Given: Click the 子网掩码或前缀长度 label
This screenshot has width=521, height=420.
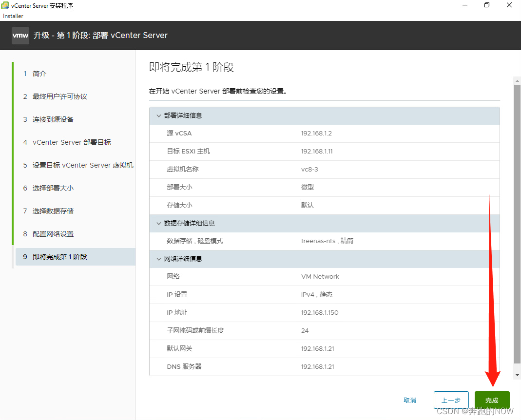Looking at the screenshot, I should click(x=195, y=331).
